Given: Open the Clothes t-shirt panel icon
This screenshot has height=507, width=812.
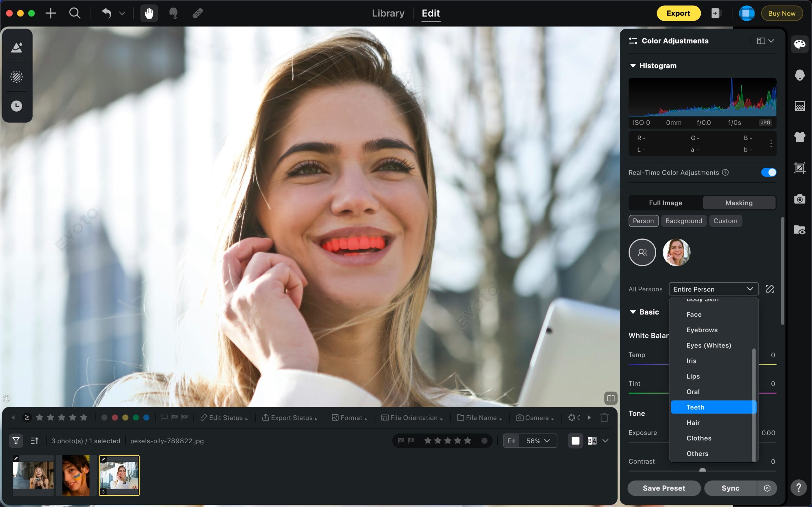Looking at the screenshot, I should (800, 137).
